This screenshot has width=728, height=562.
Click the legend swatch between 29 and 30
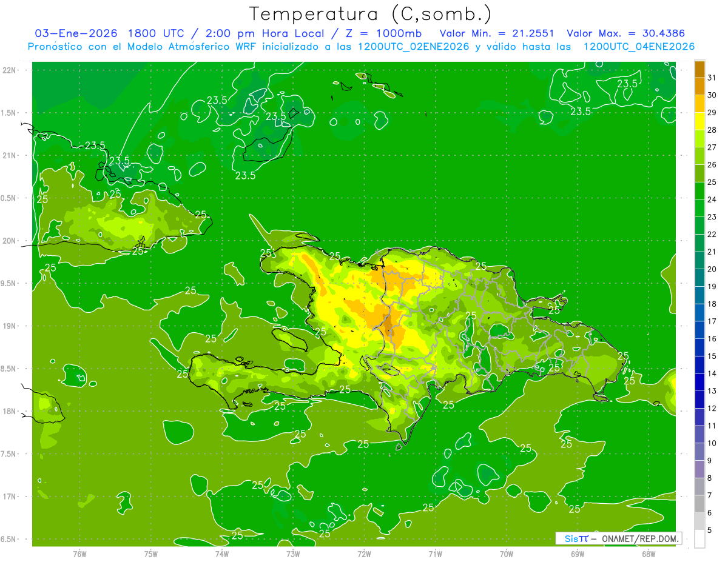(699, 104)
